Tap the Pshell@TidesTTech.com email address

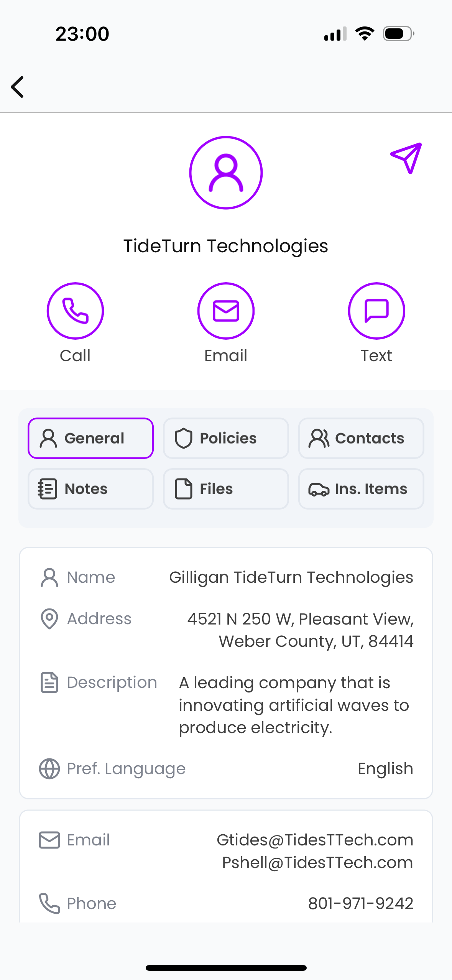coord(317,862)
